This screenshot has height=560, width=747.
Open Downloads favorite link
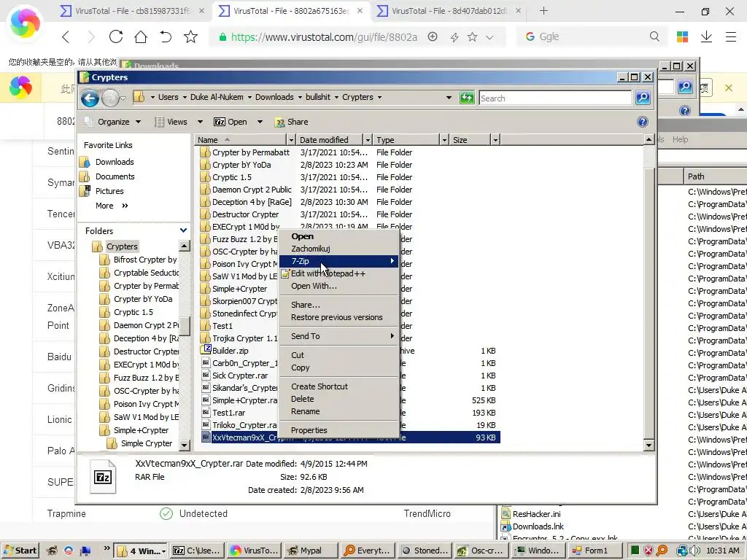pyautogui.click(x=115, y=162)
